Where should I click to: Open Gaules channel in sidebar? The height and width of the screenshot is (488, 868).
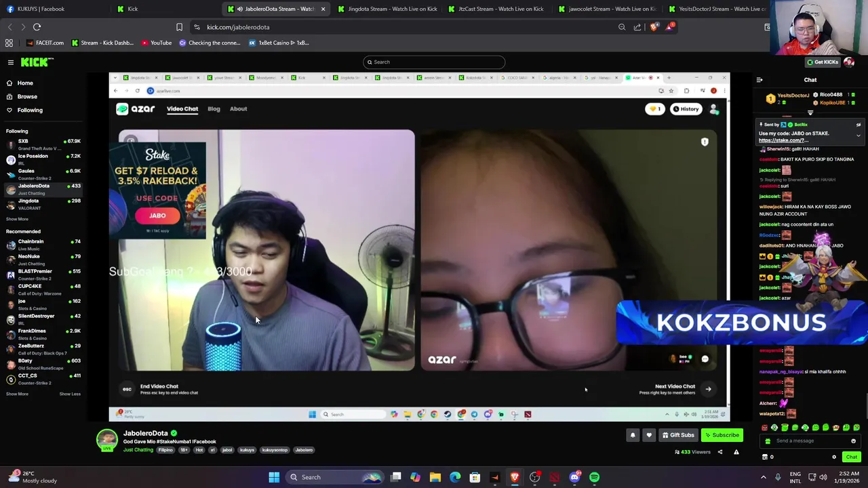[43, 174]
